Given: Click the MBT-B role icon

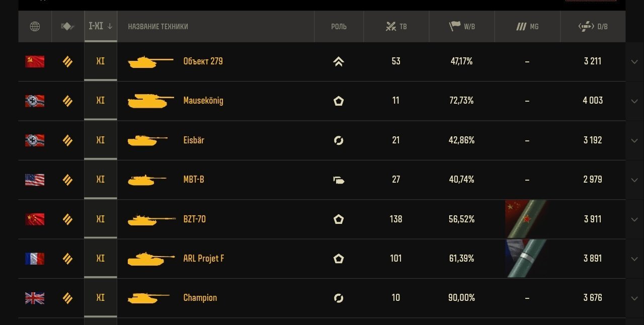Looking at the screenshot, I should (339, 180).
